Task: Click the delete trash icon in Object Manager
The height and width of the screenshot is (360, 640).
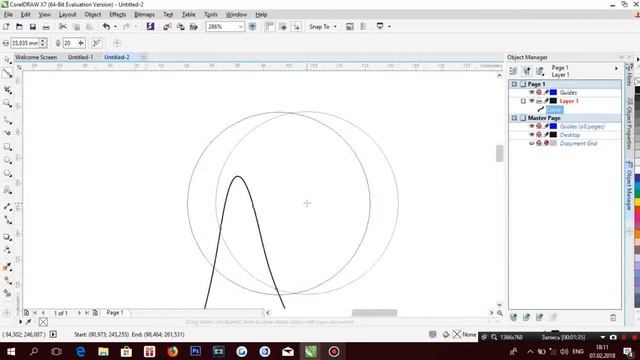Action: (x=613, y=318)
